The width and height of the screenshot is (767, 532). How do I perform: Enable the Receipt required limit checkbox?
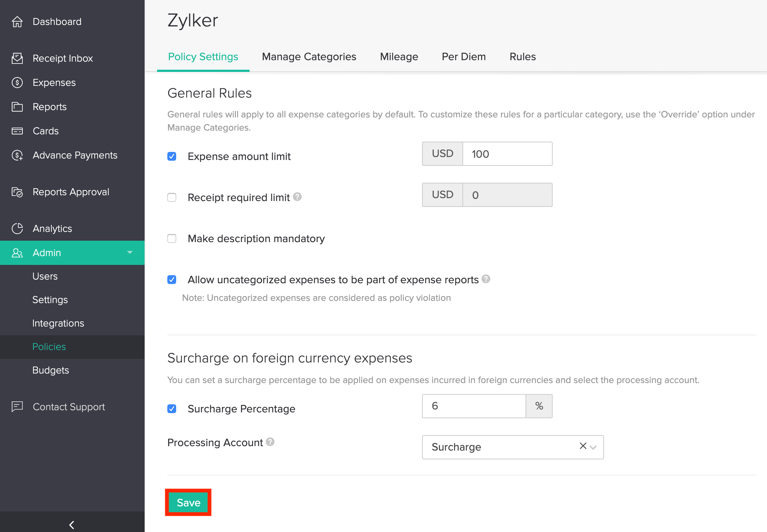point(172,197)
